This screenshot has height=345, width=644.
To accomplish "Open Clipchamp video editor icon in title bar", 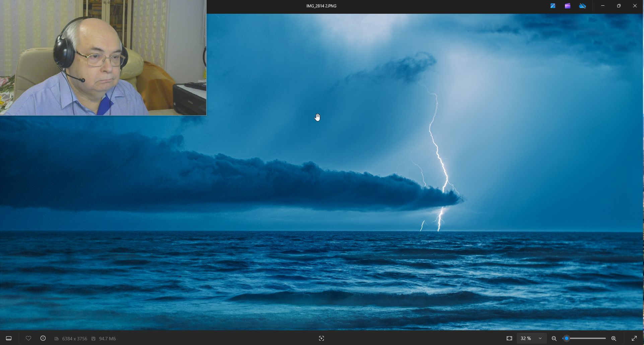I will (x=567, y=6).
